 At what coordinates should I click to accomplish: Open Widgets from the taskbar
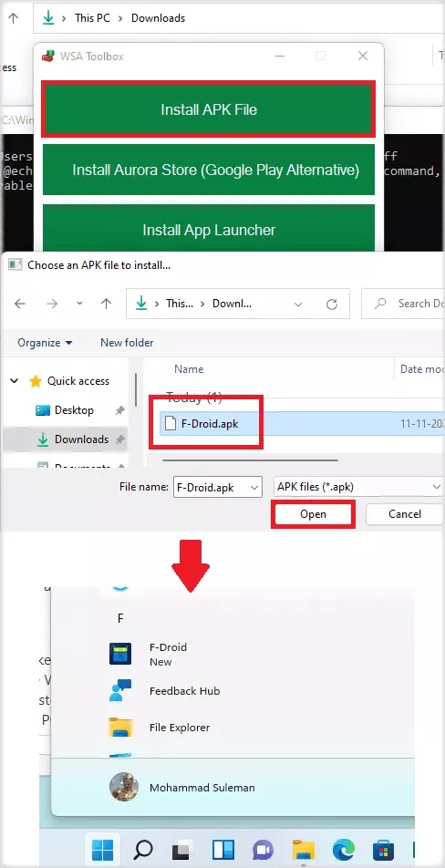pos(223,849)
